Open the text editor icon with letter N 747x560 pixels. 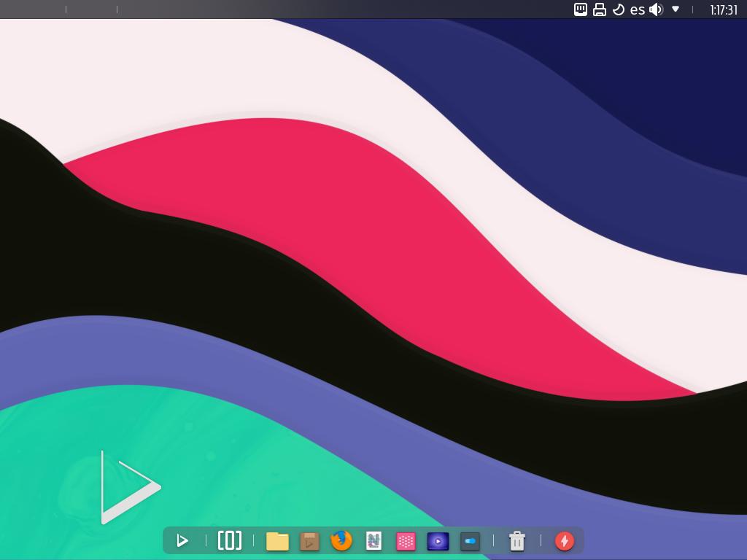pos(373,540)
